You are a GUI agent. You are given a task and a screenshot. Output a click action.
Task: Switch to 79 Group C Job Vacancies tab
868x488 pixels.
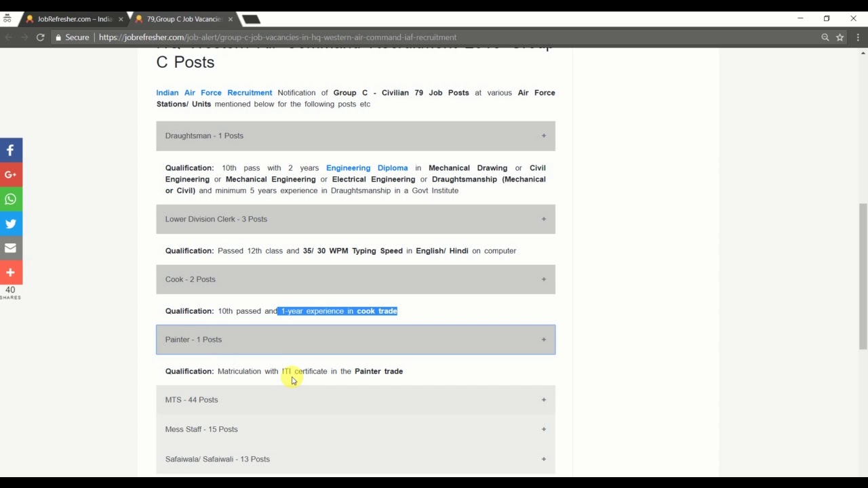[183, 19]
